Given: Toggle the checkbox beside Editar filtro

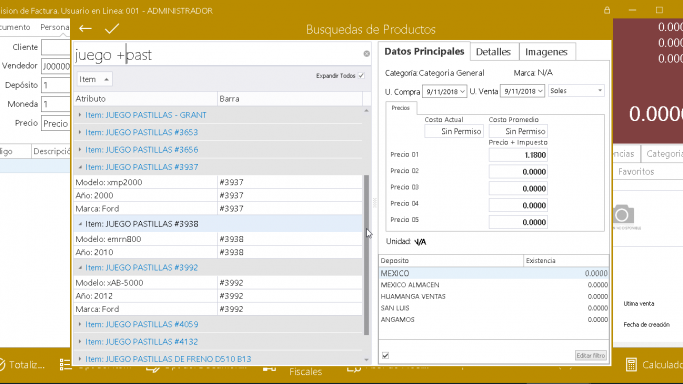Looking at the screenshot, I should (385, 356).
